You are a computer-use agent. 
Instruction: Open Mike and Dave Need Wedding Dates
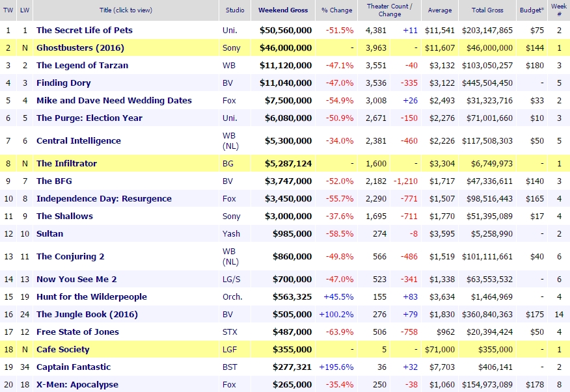114,100
